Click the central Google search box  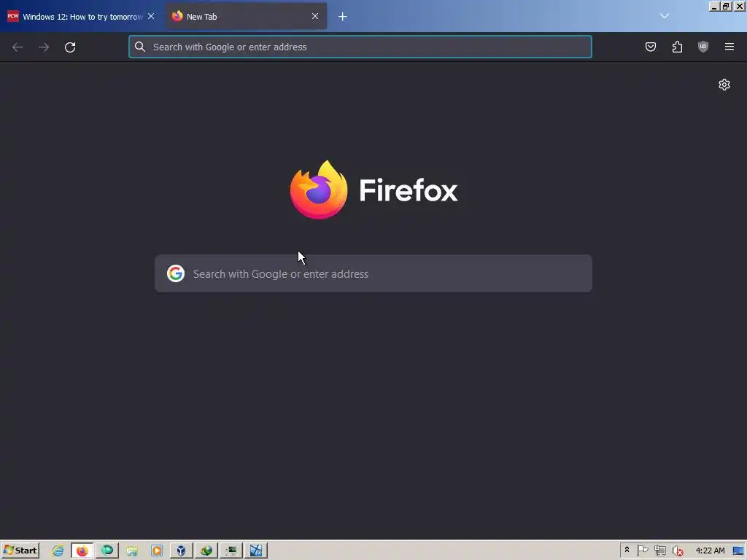[373, 274]
